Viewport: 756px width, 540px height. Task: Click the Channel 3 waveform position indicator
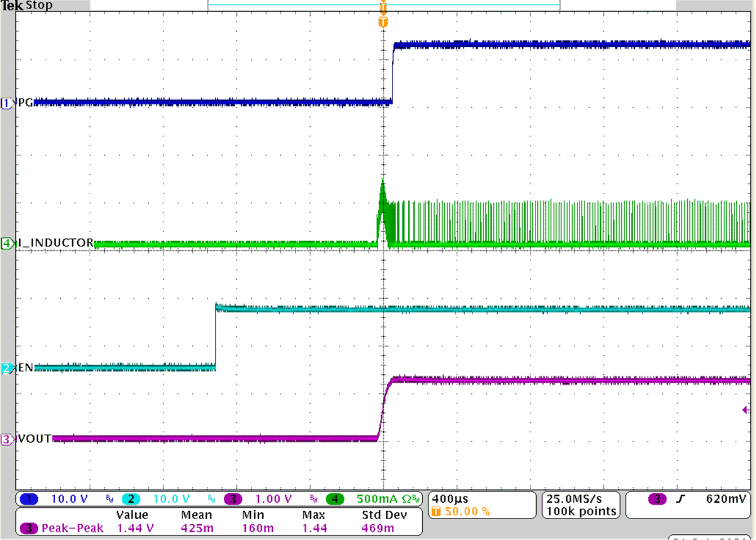coord(8,440)
